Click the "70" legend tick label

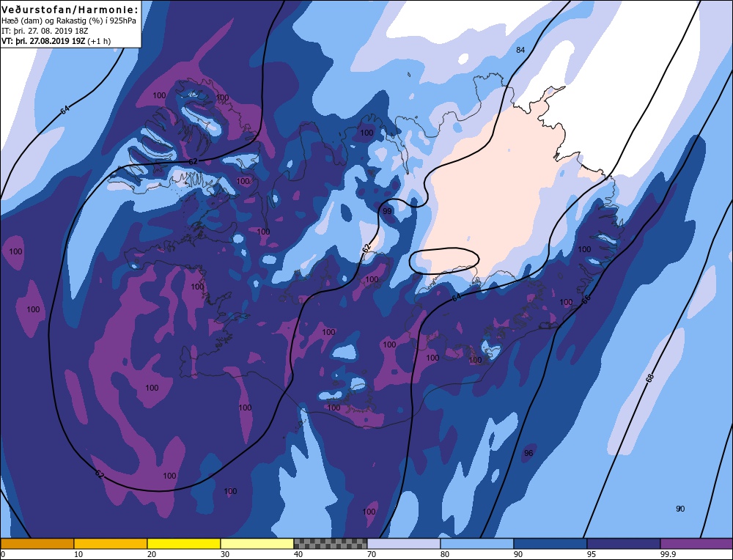(372, 554)
